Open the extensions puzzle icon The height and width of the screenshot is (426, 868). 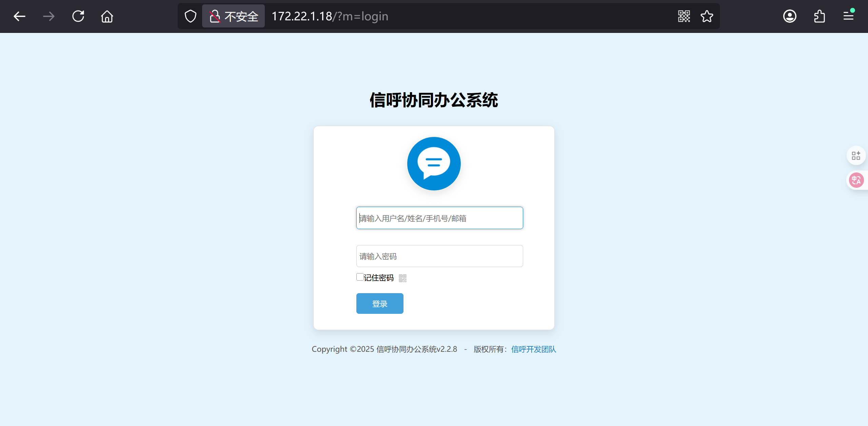pyautogui.click(x=819, y=16)
